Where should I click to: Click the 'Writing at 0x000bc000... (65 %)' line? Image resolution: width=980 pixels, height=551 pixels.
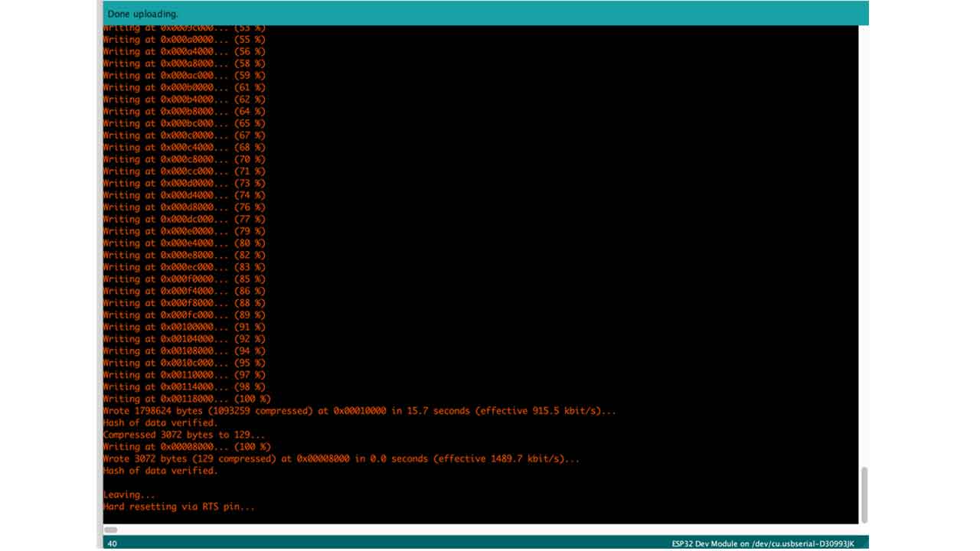tap(185, 123)
